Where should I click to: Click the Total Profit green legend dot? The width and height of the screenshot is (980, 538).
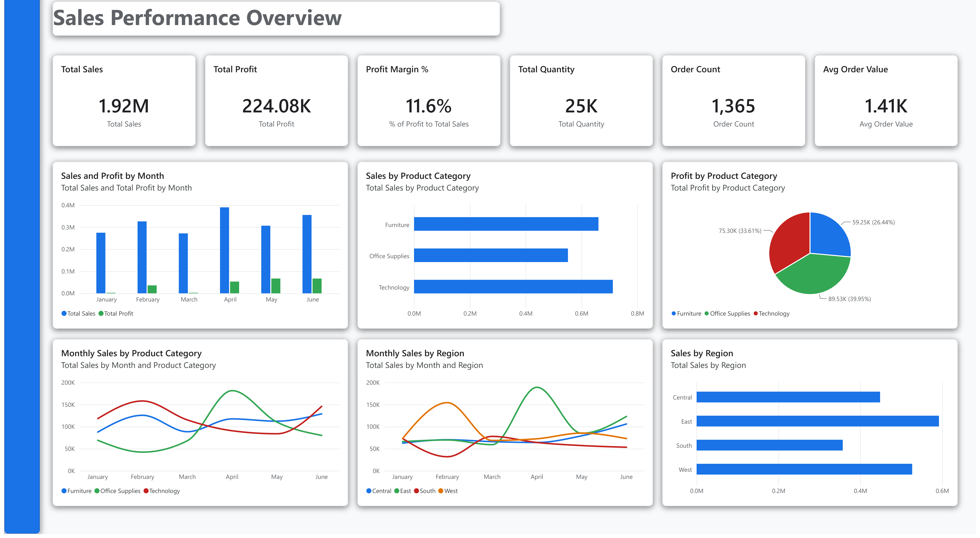point(101,314)
